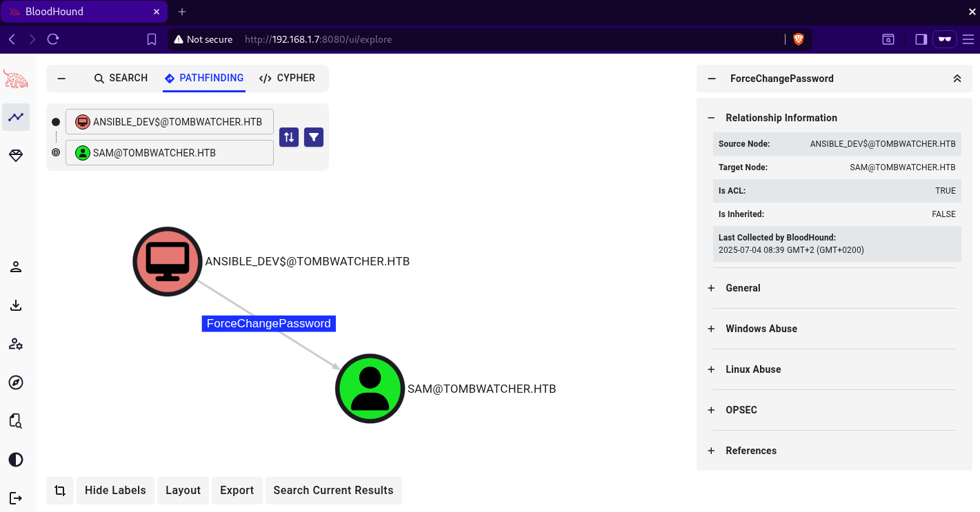Switch to the Cypher tab
Viewport: 980px width, 512px height.
287,78
